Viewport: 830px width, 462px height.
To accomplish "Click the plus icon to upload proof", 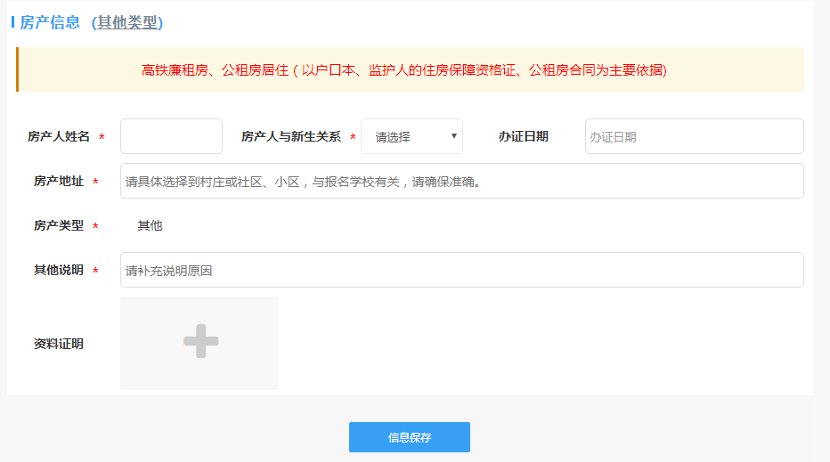I will (200, 342).
